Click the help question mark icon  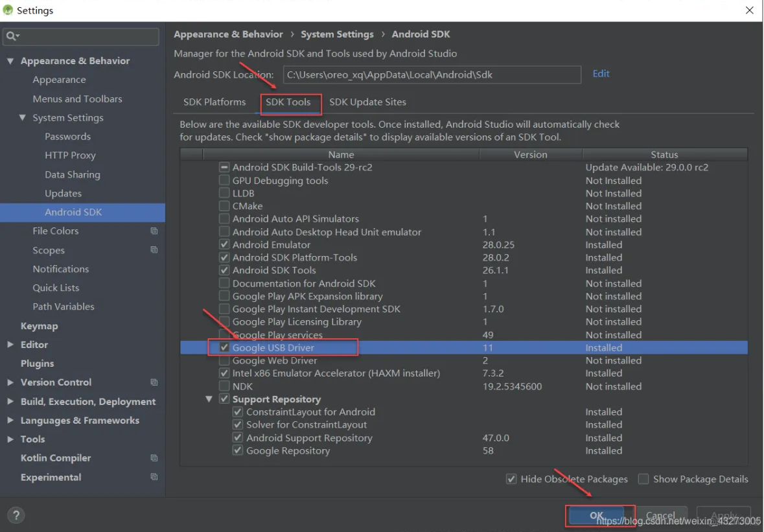(x=16, y=516)
